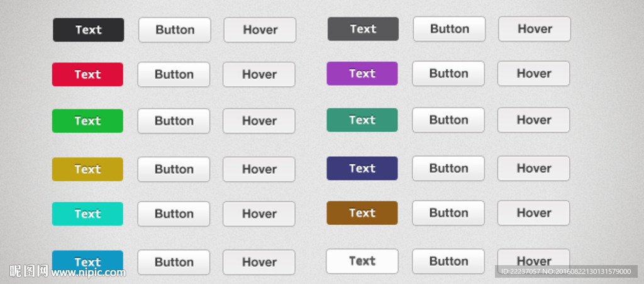Select the bright green Text button
This screenshot has height=284, width=644.
pos(87,121)
